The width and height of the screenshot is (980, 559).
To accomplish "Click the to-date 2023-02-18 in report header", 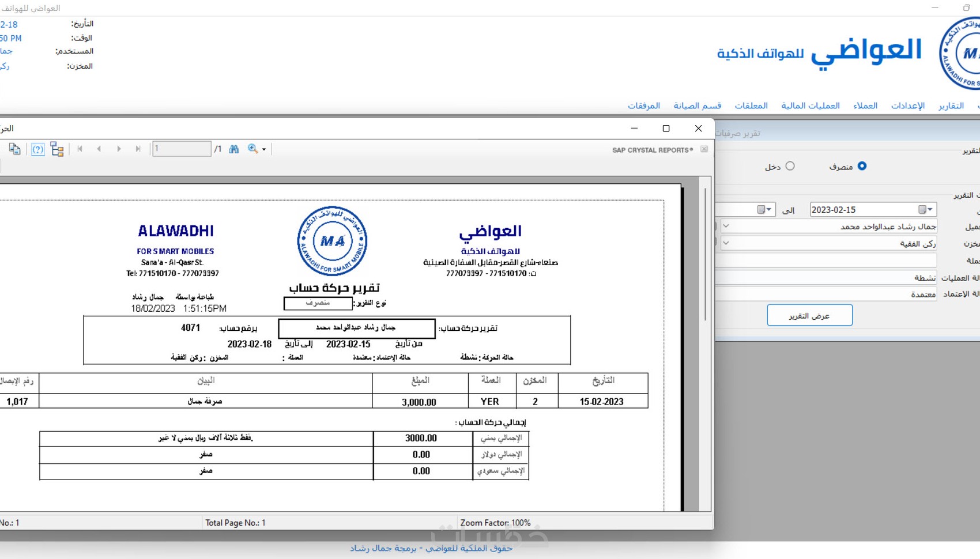I will (250, 344).
